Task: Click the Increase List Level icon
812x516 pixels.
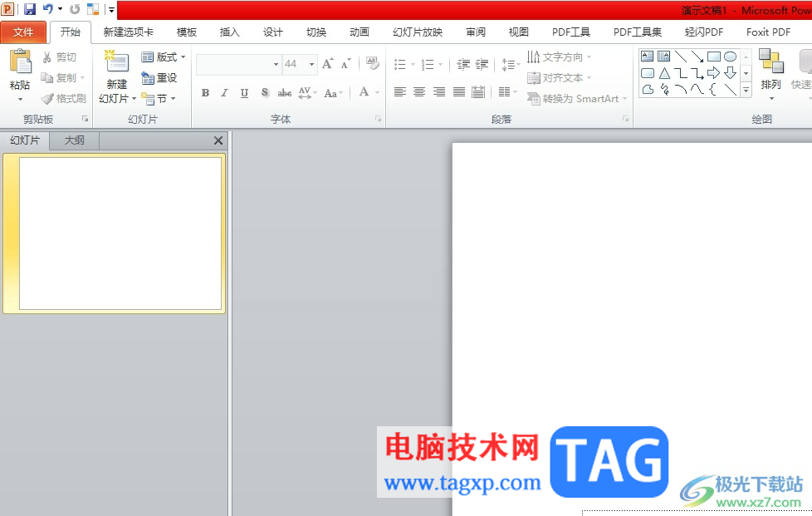Action: pyautogui.click(x=482, y=64)
